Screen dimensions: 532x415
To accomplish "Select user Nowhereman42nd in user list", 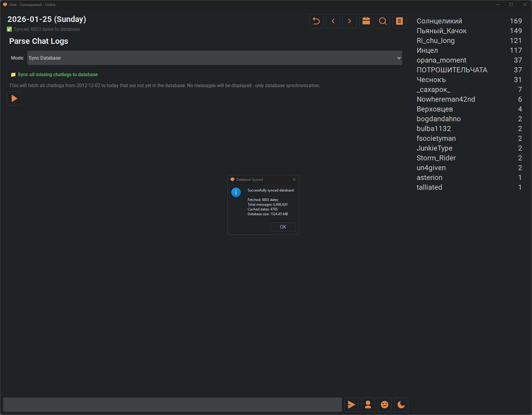I will coord(446,99).
